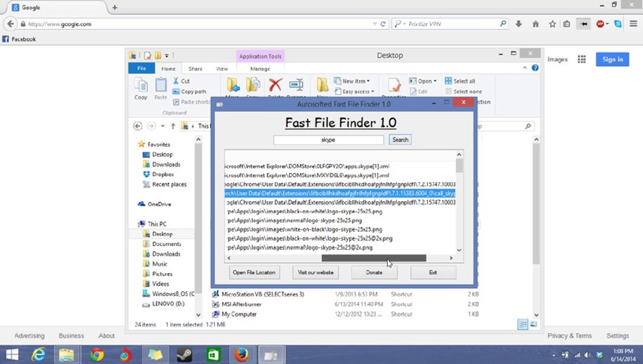Switch to the Home ribbon tab
Image resolution: width=643 pixels, height=364 pixels.
pos(168,69)
